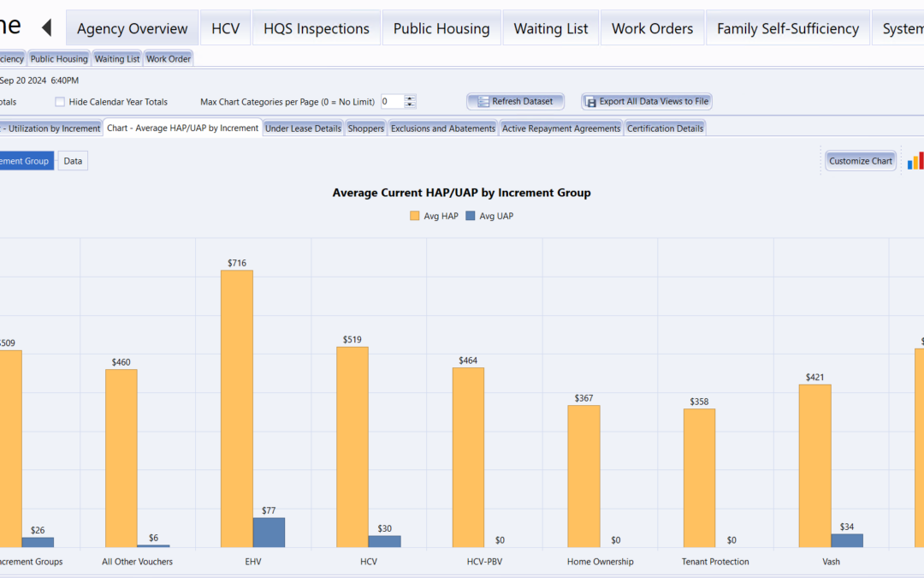
Task: Click the back arrow beside Agency Overview
Action: tap(47, 28)
